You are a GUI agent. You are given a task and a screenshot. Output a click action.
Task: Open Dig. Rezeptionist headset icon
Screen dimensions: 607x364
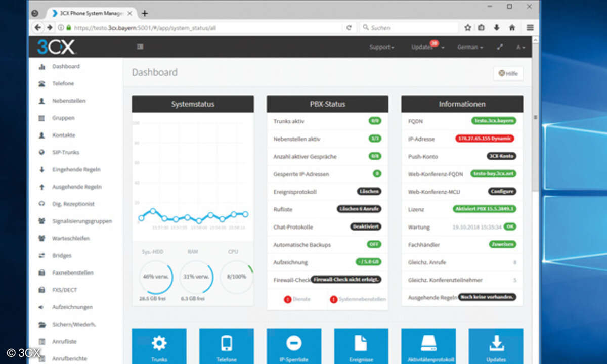coord(41,204)
